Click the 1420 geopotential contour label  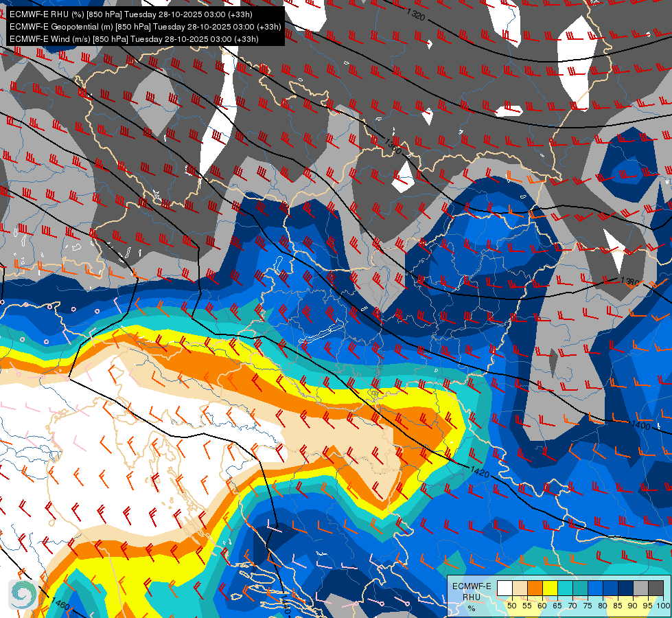pos(480,472)
